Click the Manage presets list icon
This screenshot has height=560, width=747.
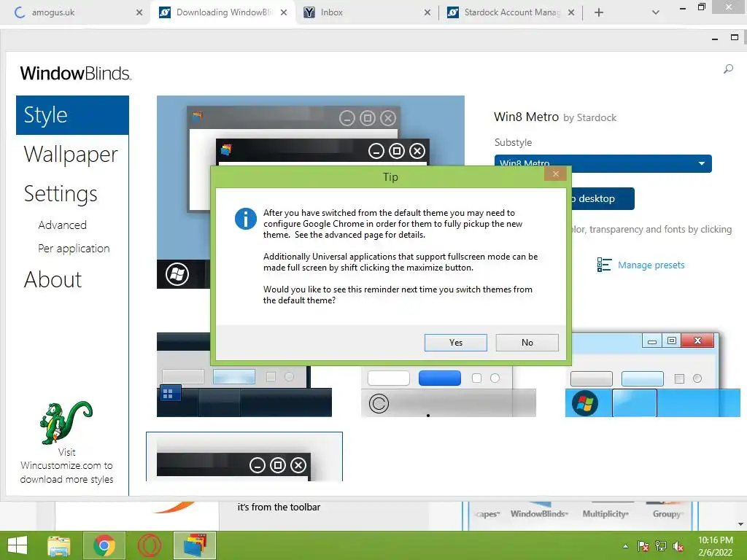tap(604, 265)
